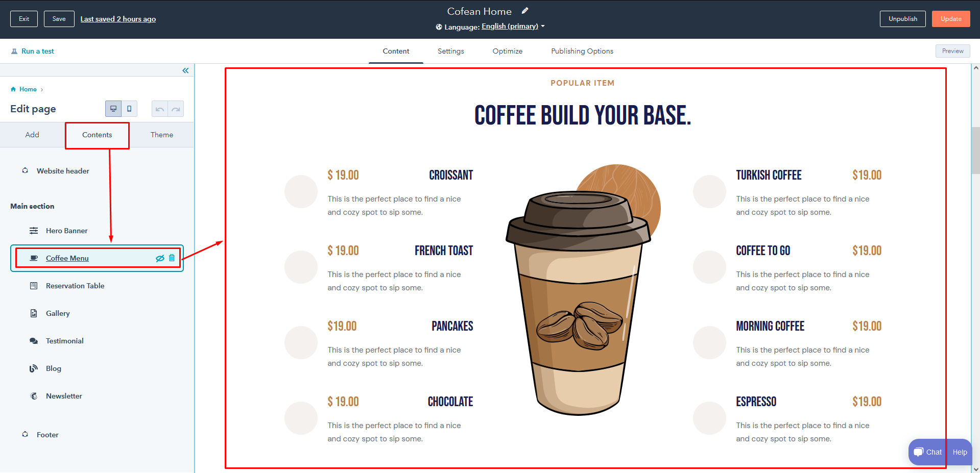Click the redo arrow icon
The image size is (980, 473).
click(x=176, y=109)
